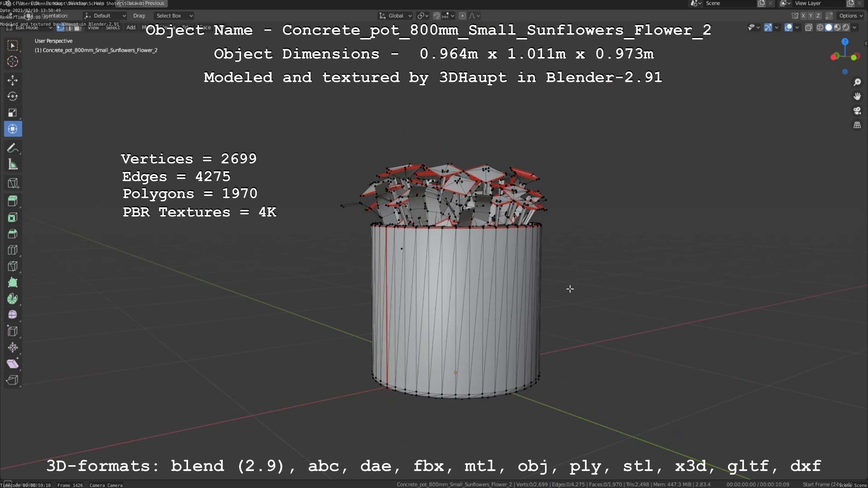Switch to solid shading
This screenshot has height=488, width=868.
pos(829,27)
